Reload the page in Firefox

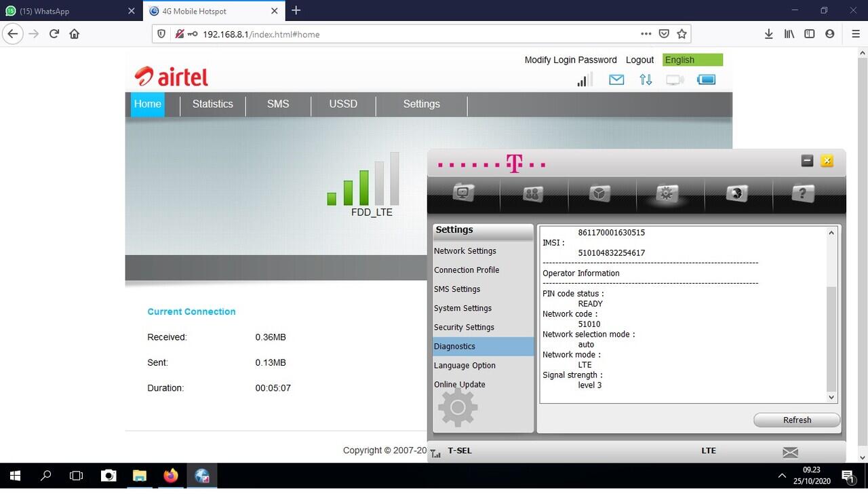[x=54, y=34]
